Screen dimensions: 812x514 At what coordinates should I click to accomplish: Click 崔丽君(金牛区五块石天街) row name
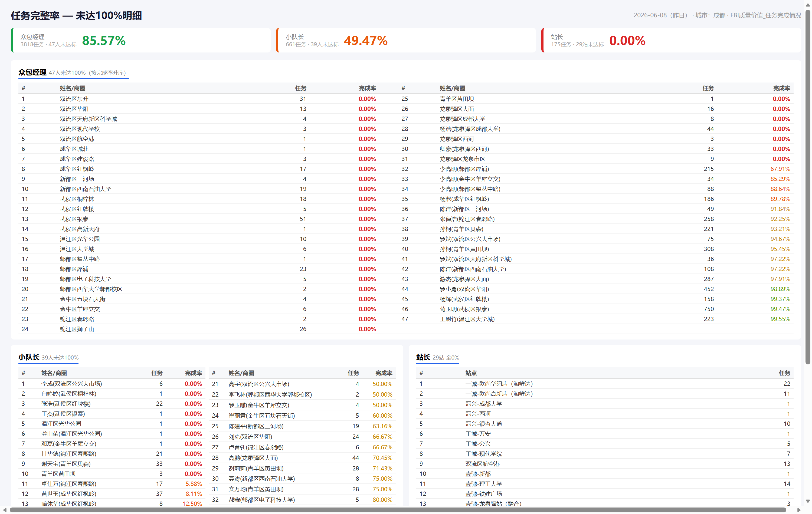(x=261, y=416)
